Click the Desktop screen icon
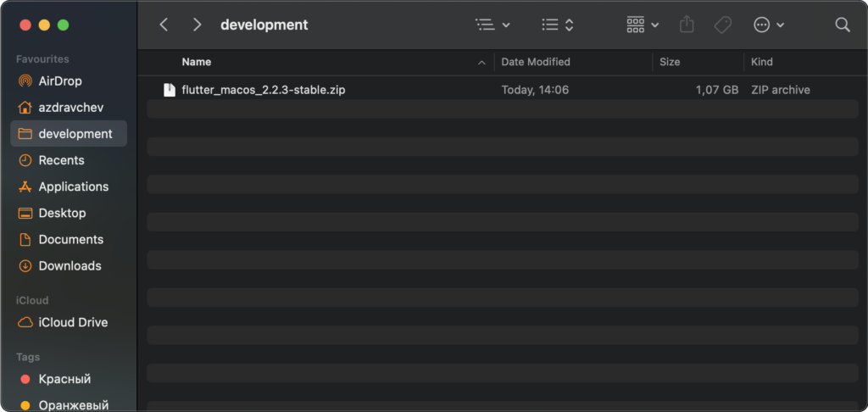Image resolution: width=868 pixels, height=412 pixels. coord(25,213)
